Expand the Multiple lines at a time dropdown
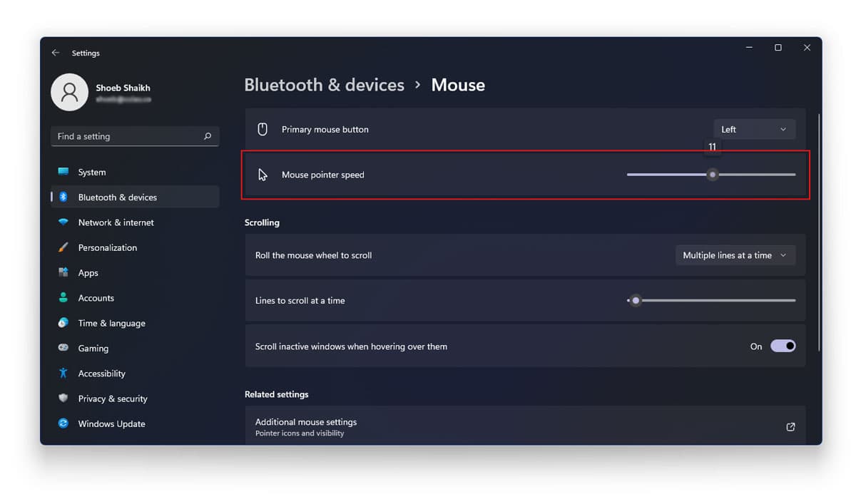Image resolution: width=856 pixels, height=504 pixels. pyautogui.click(x=735, y=255)
